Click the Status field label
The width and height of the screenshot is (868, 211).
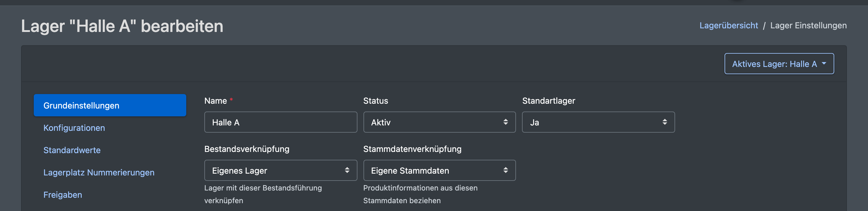(x=375, y=101)
